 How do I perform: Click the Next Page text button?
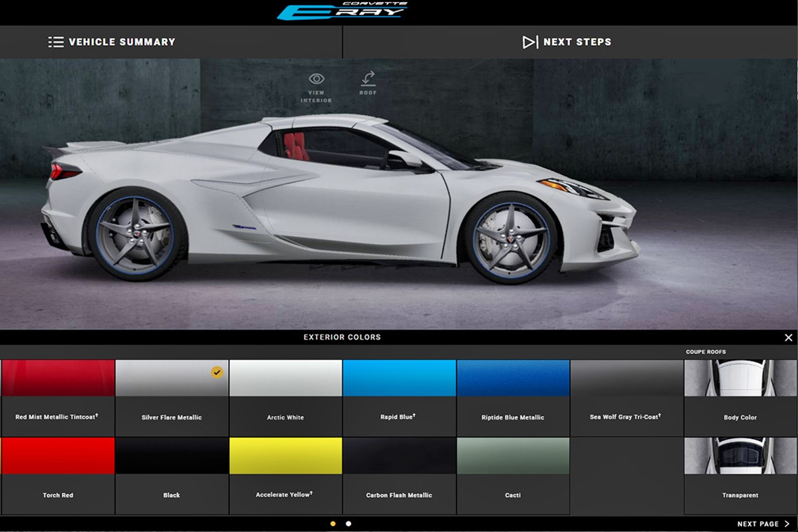758,524
